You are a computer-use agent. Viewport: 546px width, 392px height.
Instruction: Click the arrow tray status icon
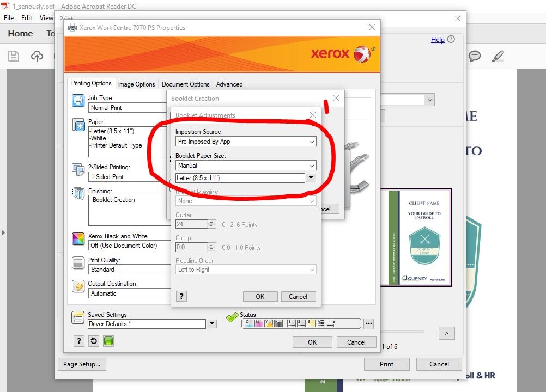click(331, 323)
